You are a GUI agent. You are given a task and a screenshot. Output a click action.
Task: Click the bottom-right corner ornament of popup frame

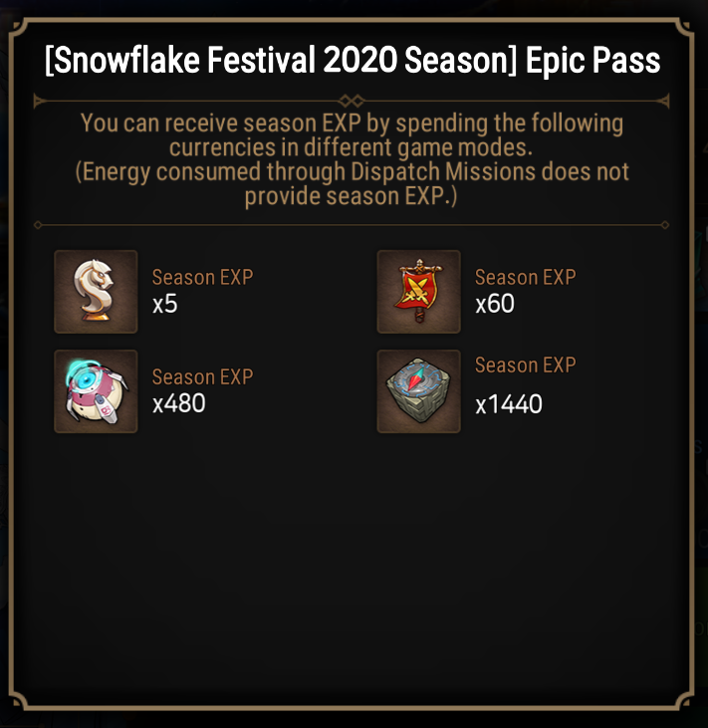pyautogui.click(x=682, y=699)
